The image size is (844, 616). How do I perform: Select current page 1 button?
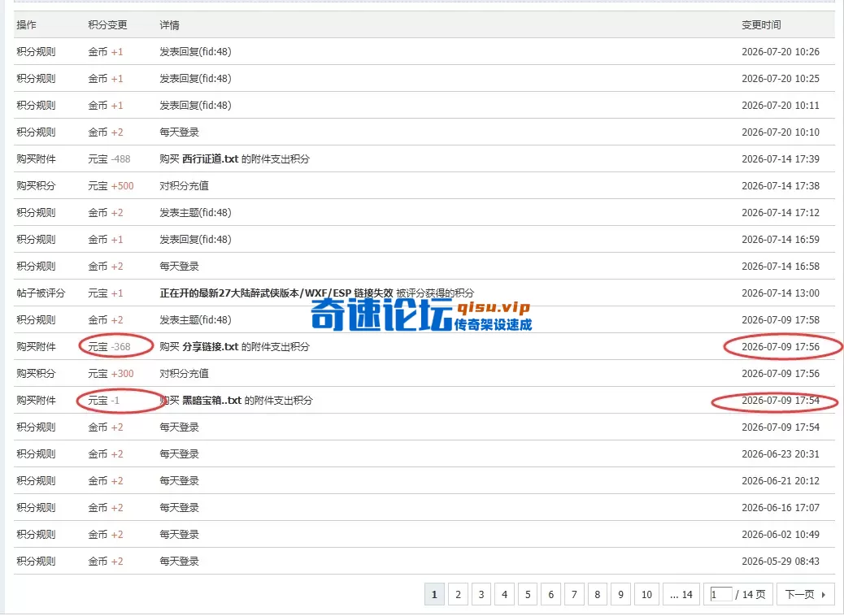pyautogui.click(x=434, y=595)
